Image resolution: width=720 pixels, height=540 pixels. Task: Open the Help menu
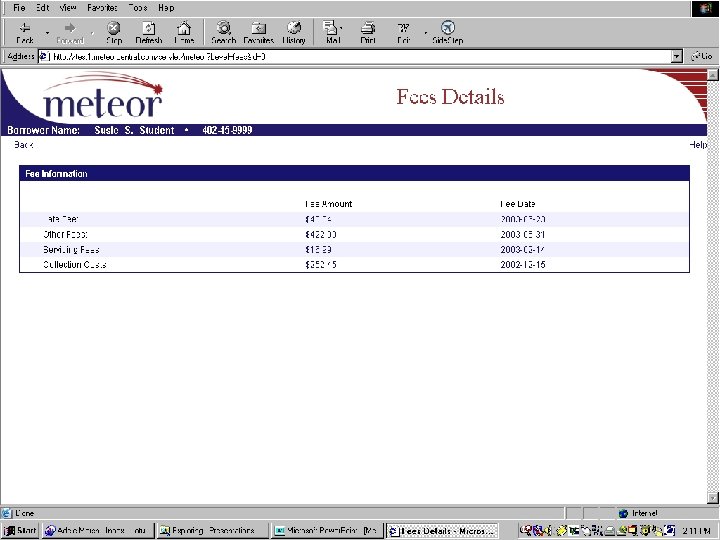coord(166,8)
